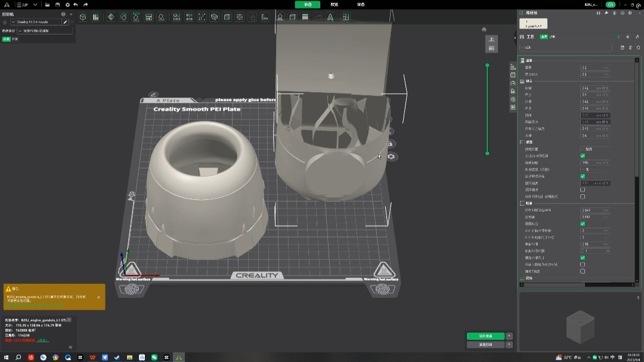
Task: Enable the Convert holes to polyholes checkbox
Action: click(583, 265)
